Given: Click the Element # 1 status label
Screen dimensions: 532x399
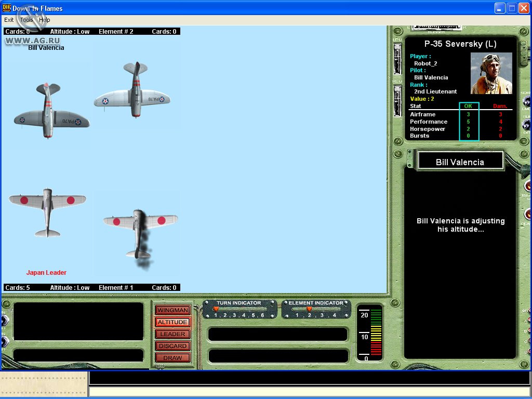Looking at the screenshot, I should tap(116, 288).
